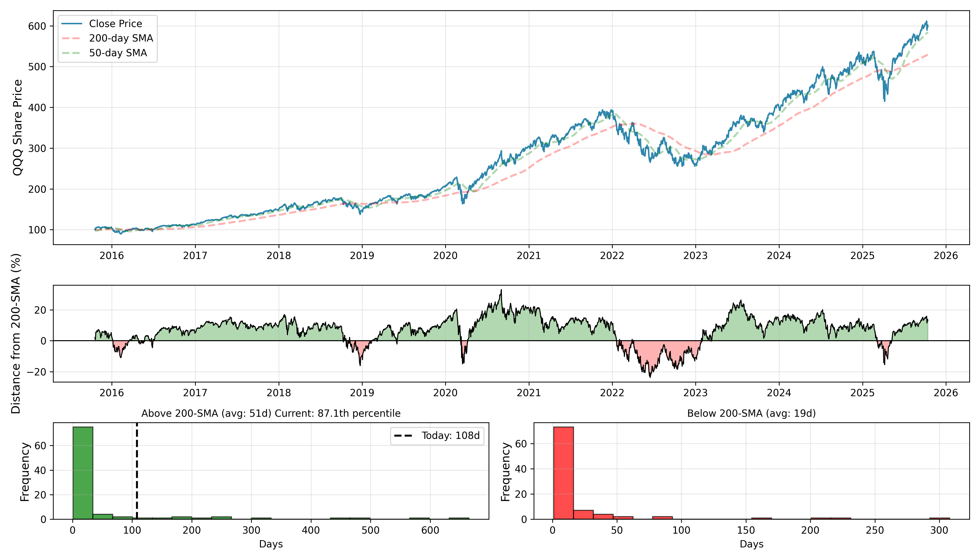Image resolution: width=980 pixels, height=560 pixels.
Task: Click the second red histogram bar
Action: [583, 514]
